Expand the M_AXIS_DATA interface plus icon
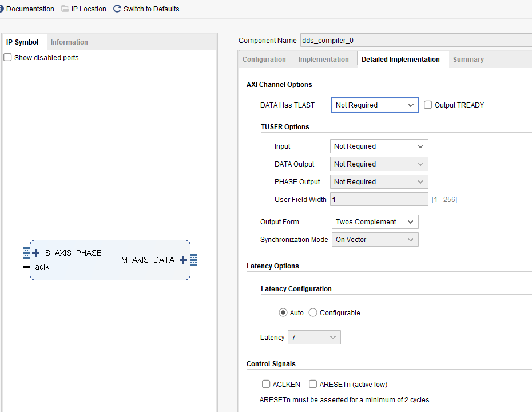 pyautogui.click(x=183, y=260)
